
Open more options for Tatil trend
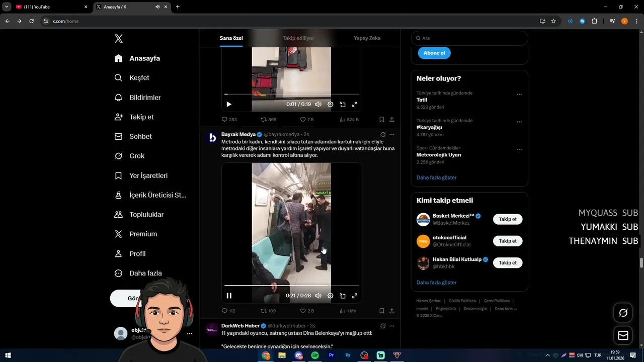tap(519, 95)
